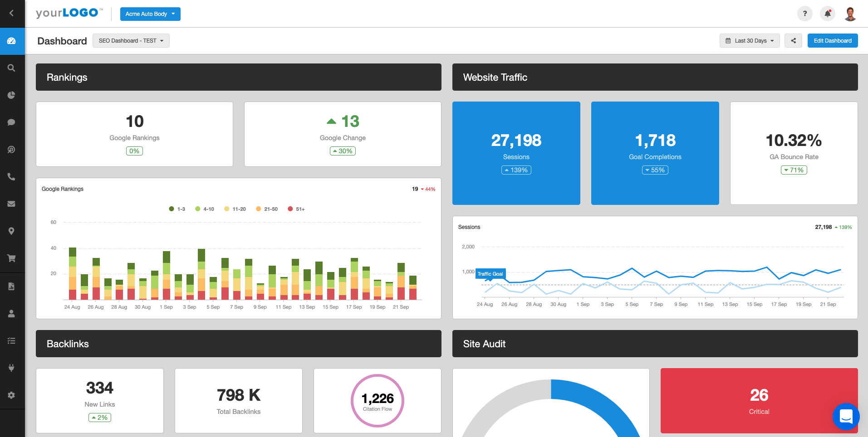Select the Total Backlinks 798 K widget
The image size is (868, 437).
click(x=239, y=401)
